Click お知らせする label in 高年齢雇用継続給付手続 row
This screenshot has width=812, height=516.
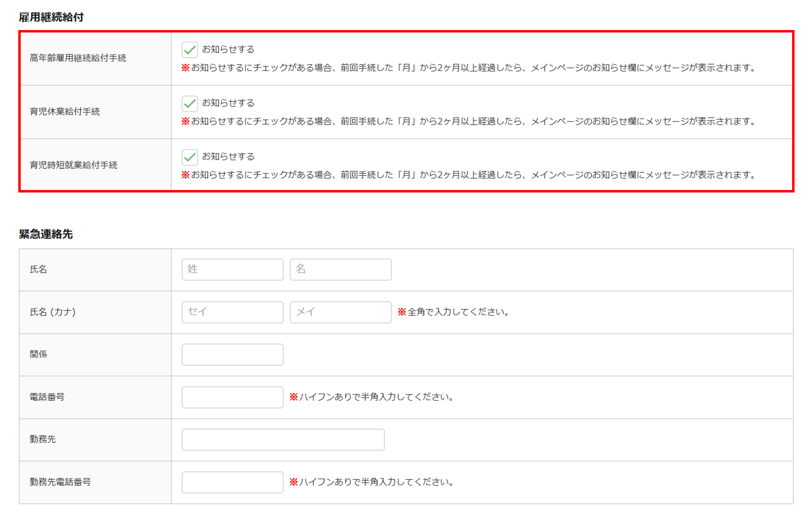pyautogui.click(x=228, y=50)
